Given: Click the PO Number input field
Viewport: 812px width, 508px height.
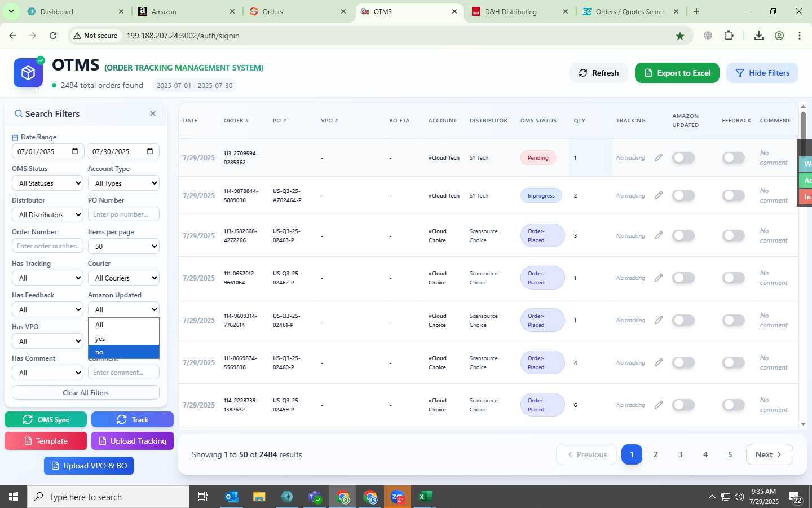Looking at the screenshot, I should pos(123,214).
